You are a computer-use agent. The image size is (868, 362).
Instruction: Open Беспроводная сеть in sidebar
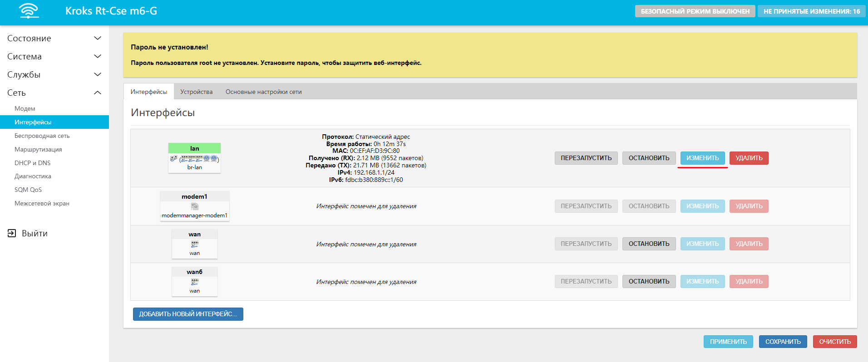(x=42, y=136)
